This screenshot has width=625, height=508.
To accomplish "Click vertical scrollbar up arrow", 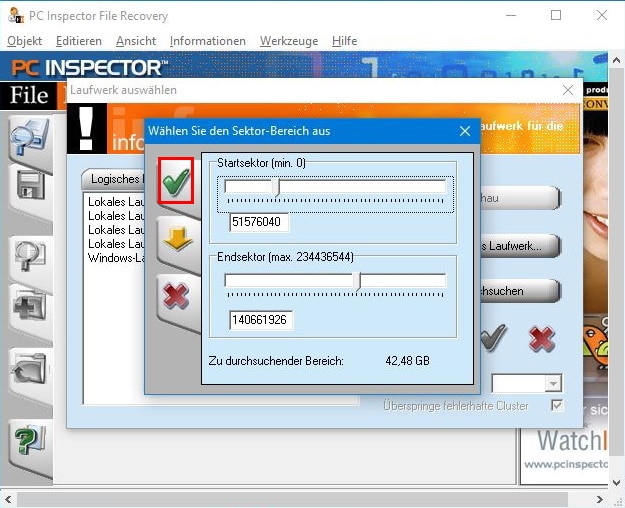I will pyautogui.click(x=617, y=61).
